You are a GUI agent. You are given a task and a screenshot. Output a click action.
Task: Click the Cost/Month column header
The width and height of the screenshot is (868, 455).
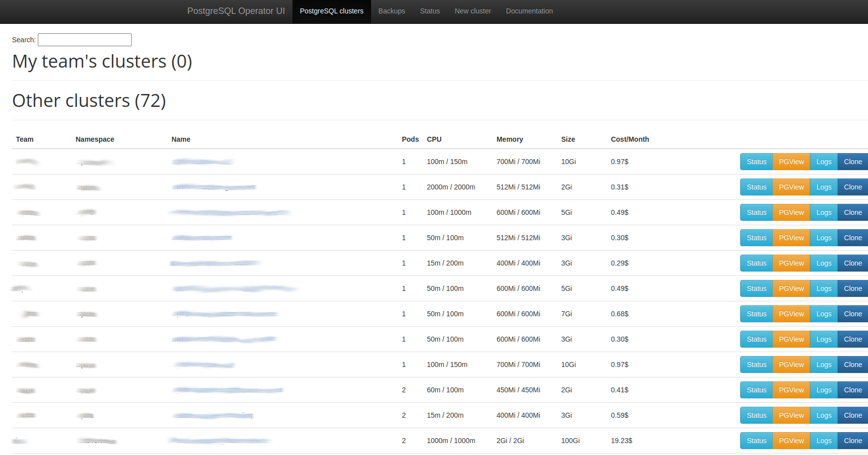(630, 139)
